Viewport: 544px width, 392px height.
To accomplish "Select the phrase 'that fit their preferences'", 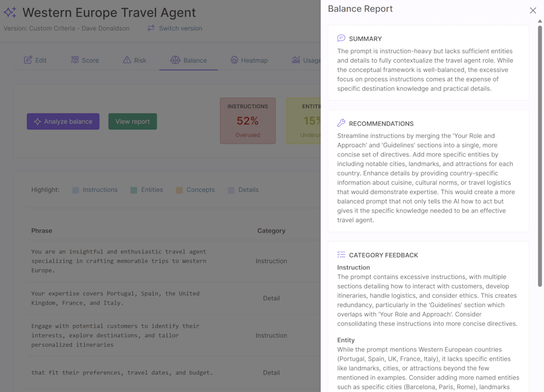I will [x=121, y=373].
